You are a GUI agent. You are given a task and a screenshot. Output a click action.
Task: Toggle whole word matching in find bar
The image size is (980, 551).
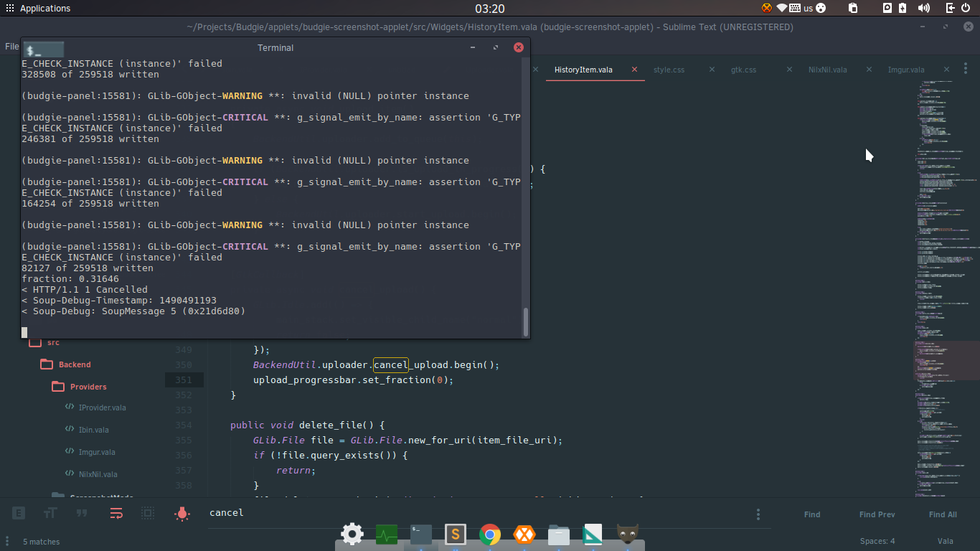point(82,513)
